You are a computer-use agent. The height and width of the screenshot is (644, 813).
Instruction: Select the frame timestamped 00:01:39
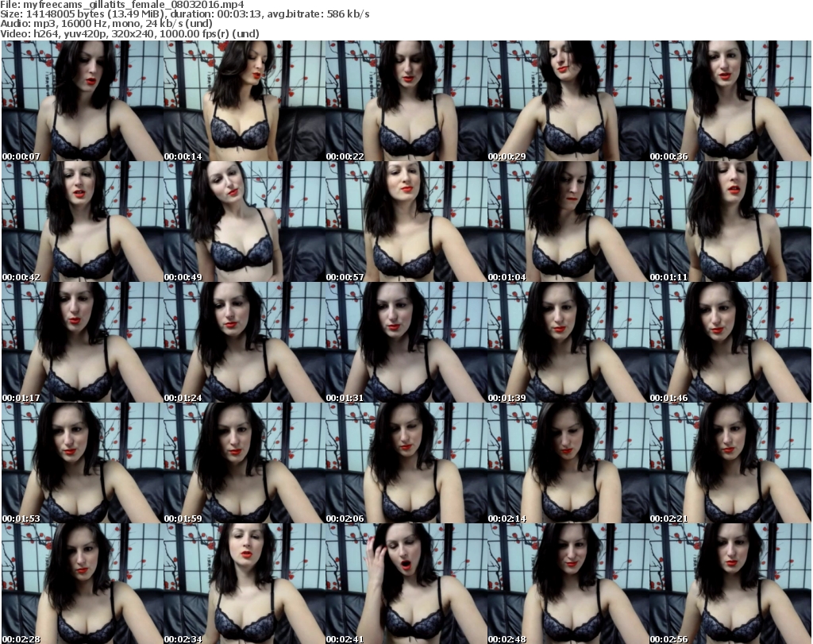point(568,342)
